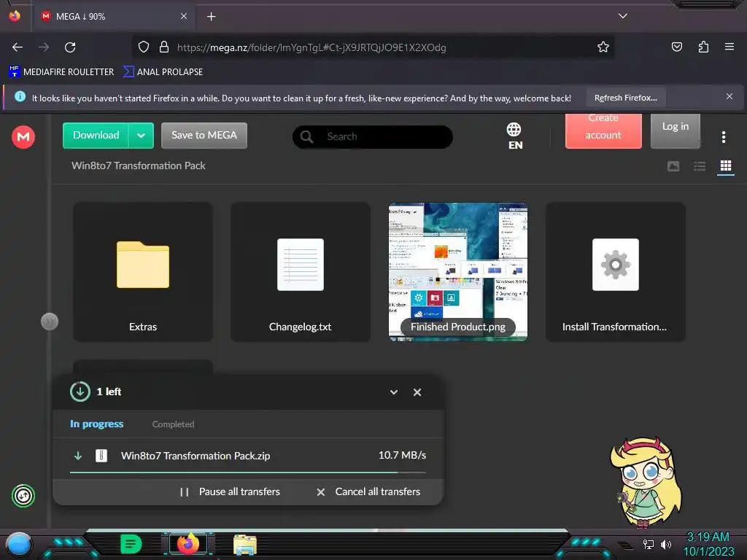Screen dimensions: 747x560
Task: Click the green Download button
Action: tap(96, 135)
